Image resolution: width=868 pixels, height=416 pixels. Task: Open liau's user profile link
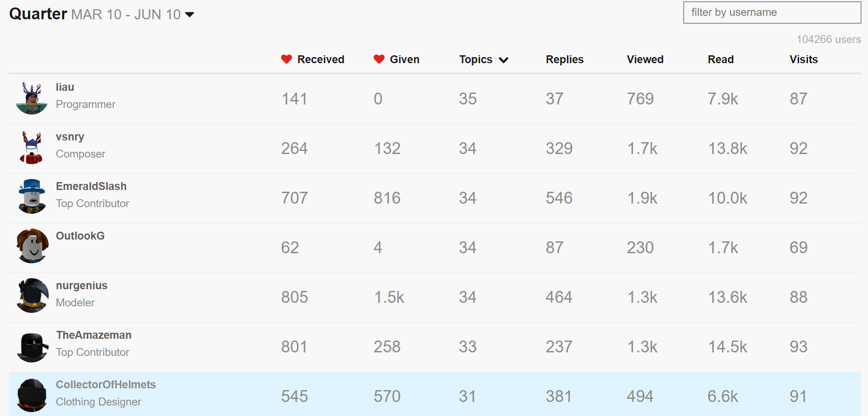pos(65,87)
